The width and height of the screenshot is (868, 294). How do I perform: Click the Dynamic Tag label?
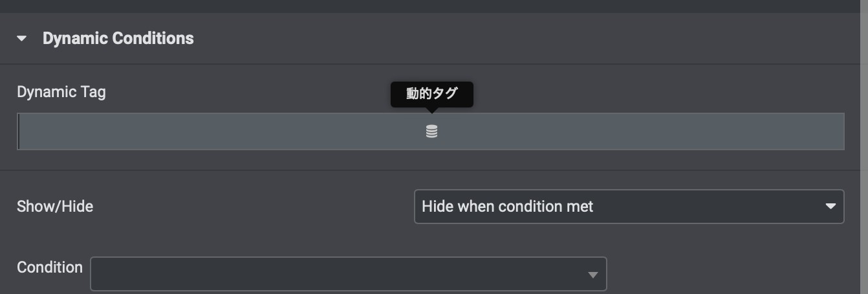click(x=61, y=92)
